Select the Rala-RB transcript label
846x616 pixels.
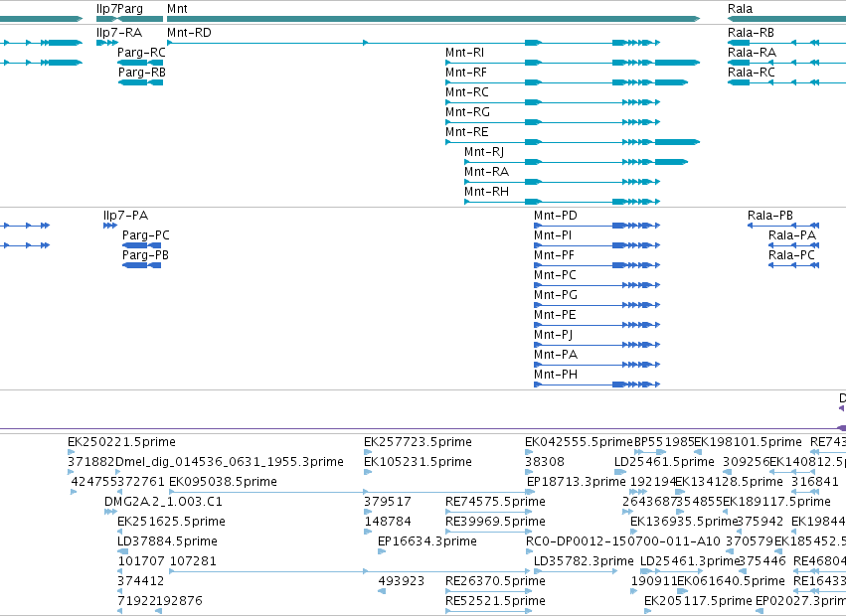(751, 33)
